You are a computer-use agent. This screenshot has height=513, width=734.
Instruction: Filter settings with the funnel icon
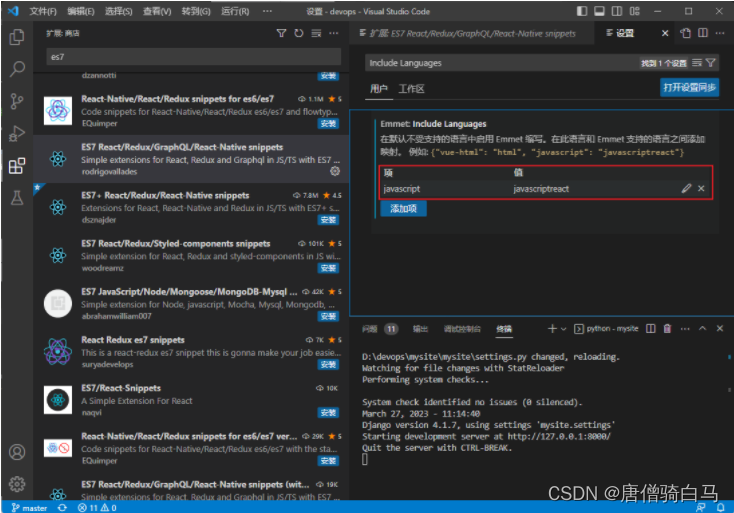tap(711, 63)
